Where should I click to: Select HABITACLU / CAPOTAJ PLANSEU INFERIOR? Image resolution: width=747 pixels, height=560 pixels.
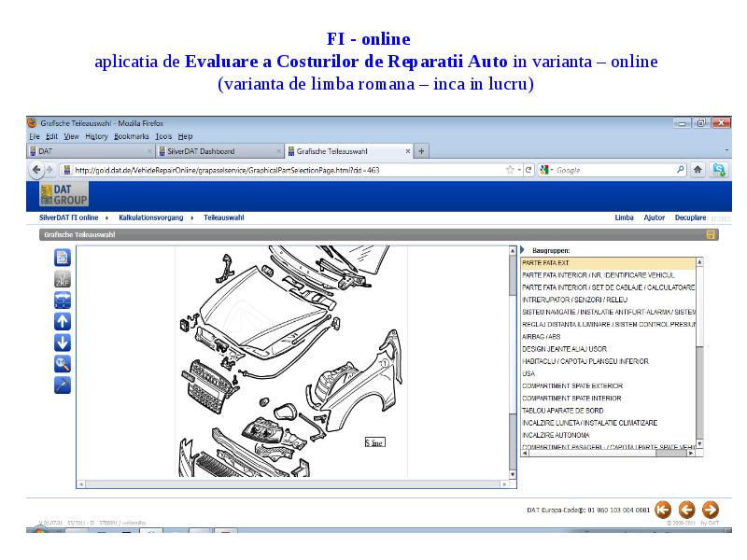609,361
